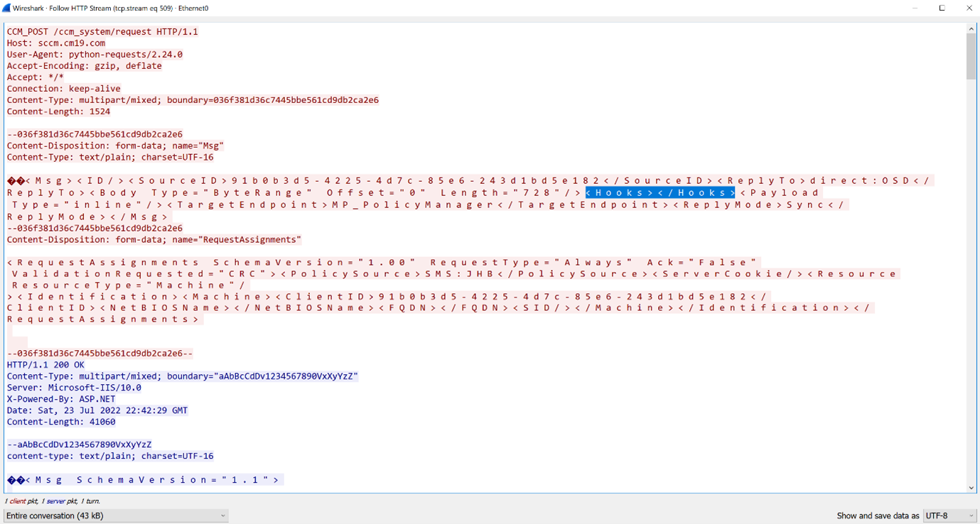Click the RequestAssignments SchemaVersion XML line

pyautogui.click(x=383, y=262)
